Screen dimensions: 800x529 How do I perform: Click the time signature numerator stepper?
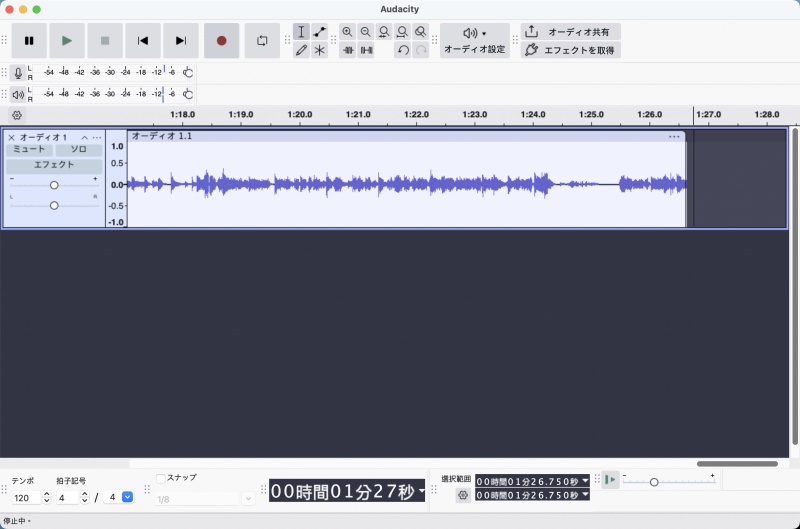pos(85,498)
